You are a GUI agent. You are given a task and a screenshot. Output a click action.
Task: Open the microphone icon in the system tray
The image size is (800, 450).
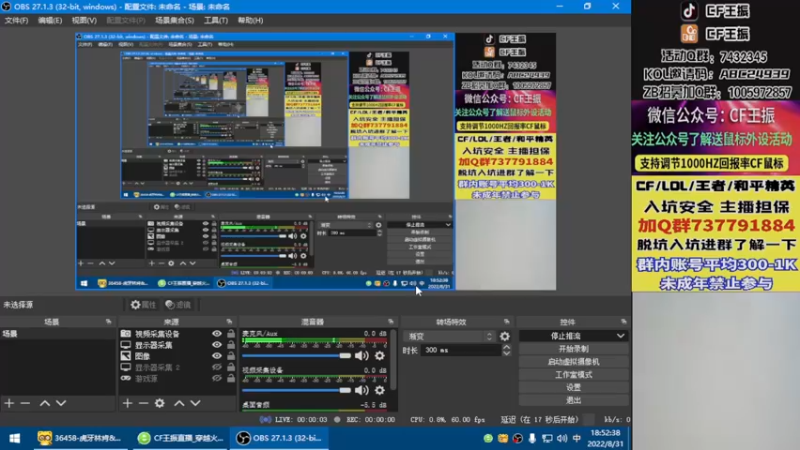532,438
